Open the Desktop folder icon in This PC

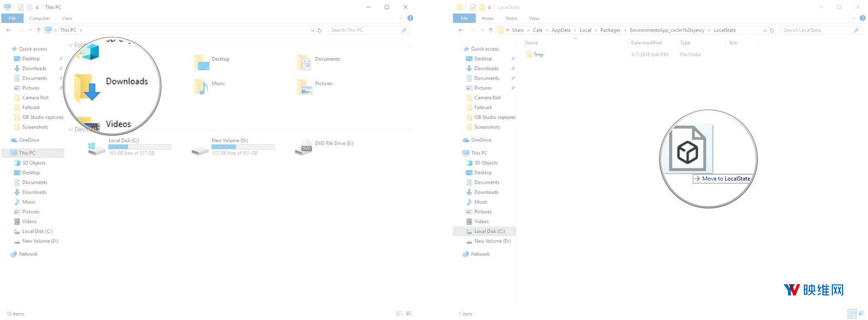pos(202,62)
